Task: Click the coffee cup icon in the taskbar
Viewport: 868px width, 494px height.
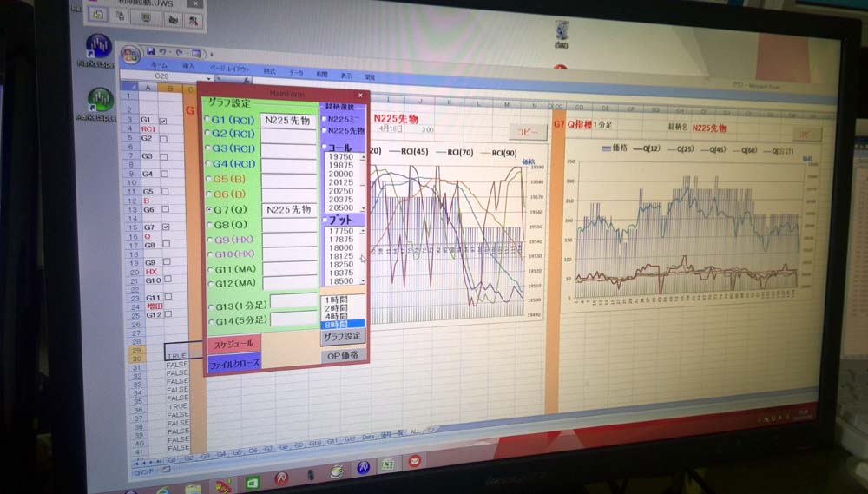Action: [x=336, y=471]
